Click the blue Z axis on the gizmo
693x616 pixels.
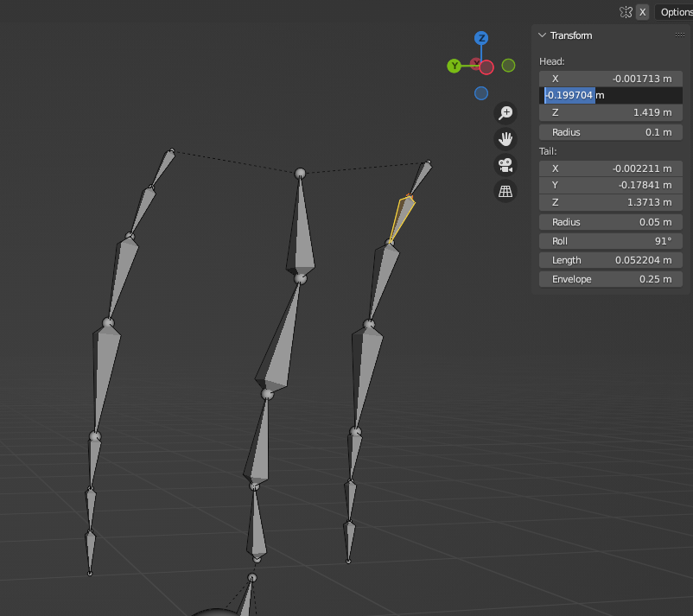pyautogui.click(x=481, y=38)
